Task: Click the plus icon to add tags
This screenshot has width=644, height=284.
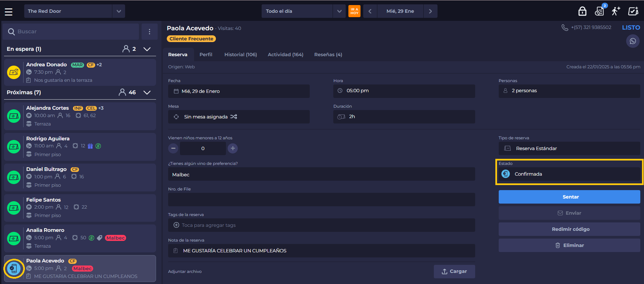Action: 176,225
